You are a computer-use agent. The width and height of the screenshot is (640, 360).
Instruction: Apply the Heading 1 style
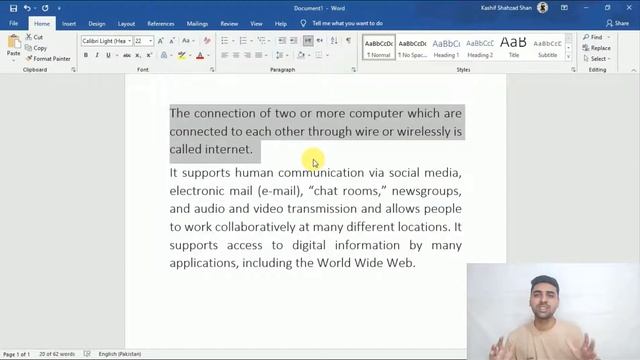(x=446, y=48)
